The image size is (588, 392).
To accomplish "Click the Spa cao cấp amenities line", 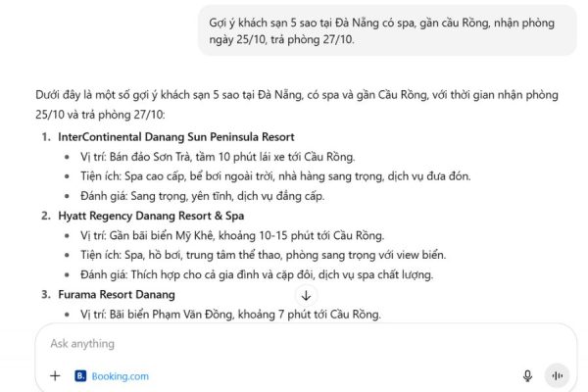I will [262, 176].
